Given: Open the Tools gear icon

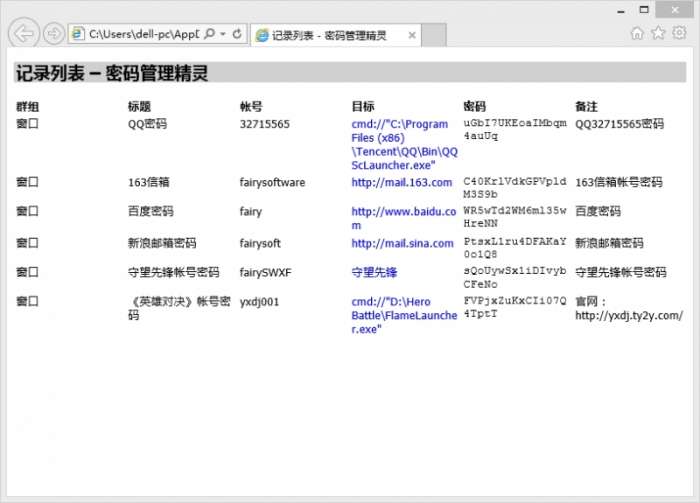Looking at the screenshot, I should pos(679,33).
